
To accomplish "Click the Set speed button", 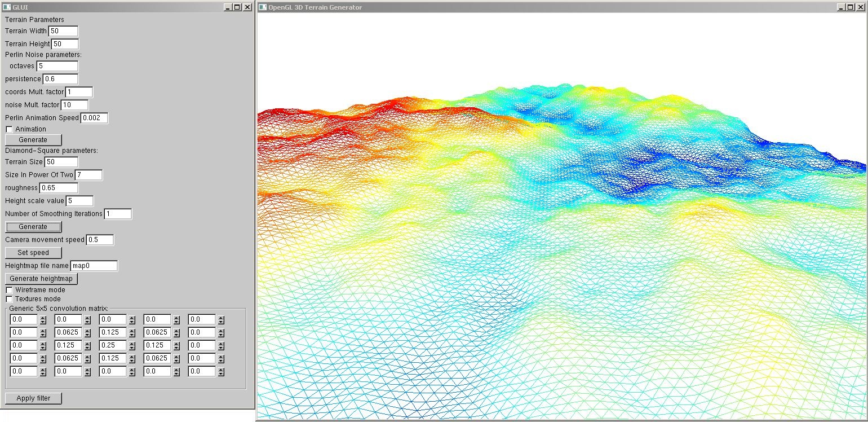I will point(33,253).
